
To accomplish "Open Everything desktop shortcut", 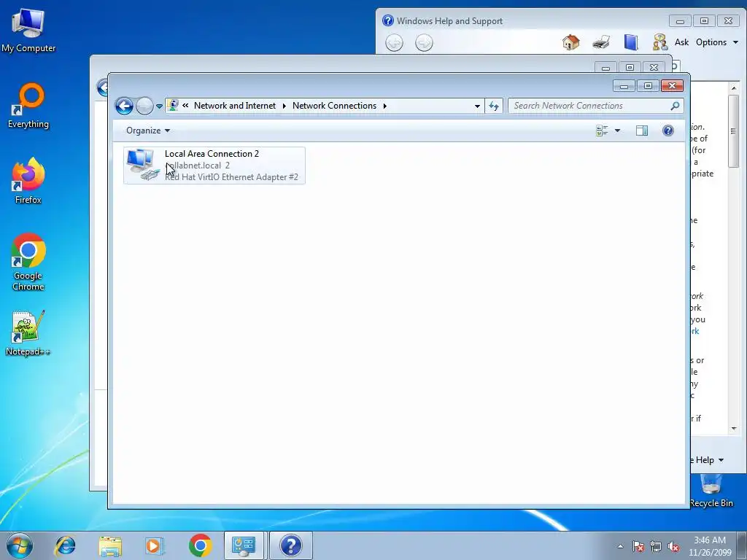I will point(28,106).
